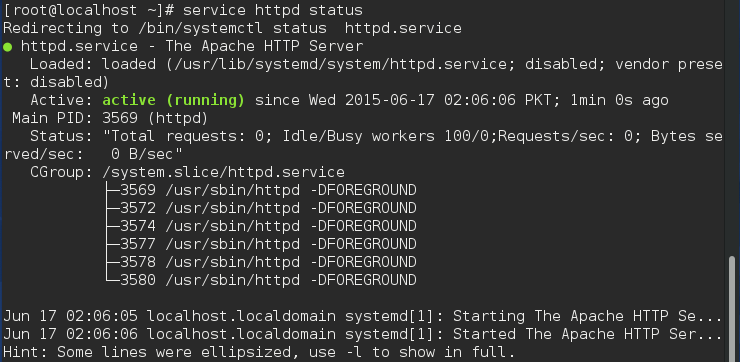The height and width of the screenshot is (362, 740).
Task: Click the '0 B/sec' value
Action: click(x=147, y=154)
